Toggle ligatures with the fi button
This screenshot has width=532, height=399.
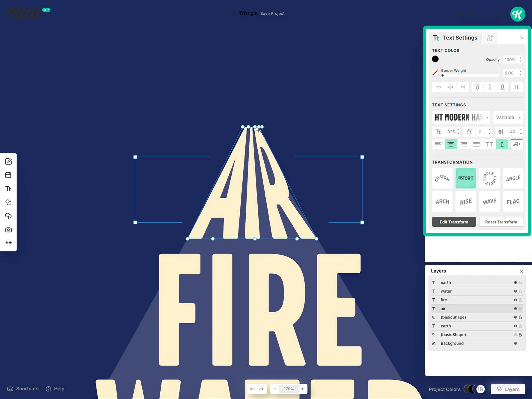[x=502, y=144]
